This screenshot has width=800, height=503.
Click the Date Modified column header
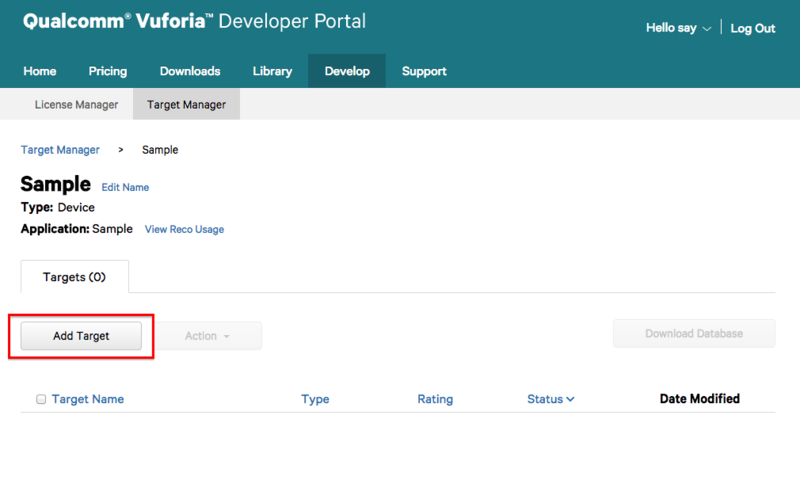coord(699,398)
